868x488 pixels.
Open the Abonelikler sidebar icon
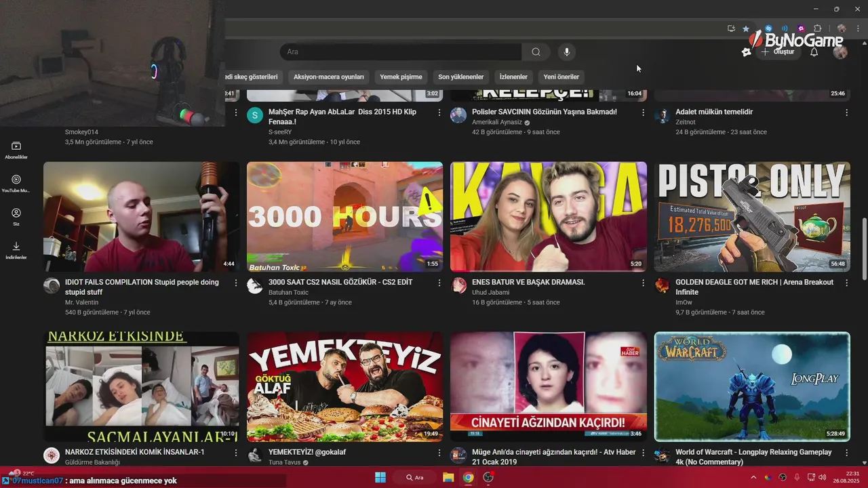pyautogui.click(x=16, y=150)
